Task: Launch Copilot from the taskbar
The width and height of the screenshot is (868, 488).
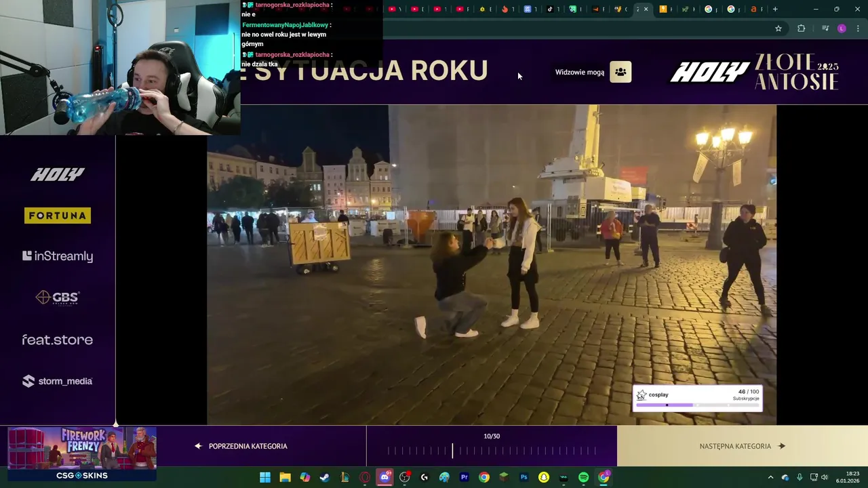Action: [x=305, y=477]
